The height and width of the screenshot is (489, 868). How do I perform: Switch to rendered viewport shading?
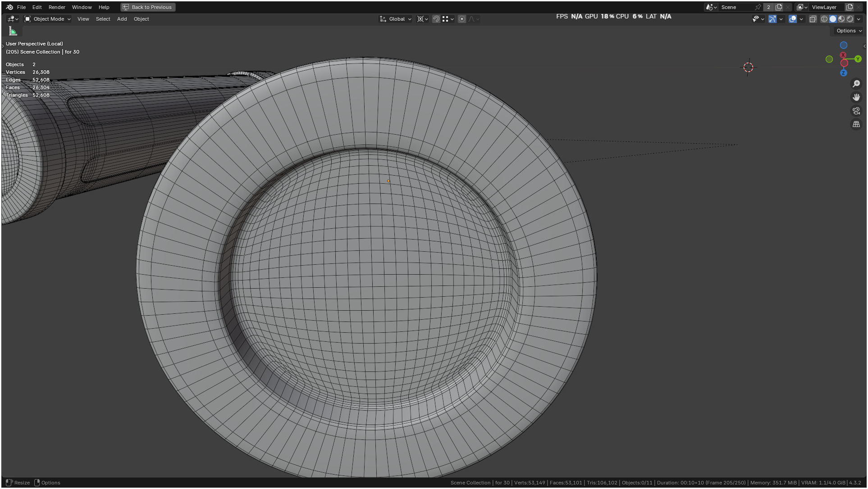click(x=850, y=19)
